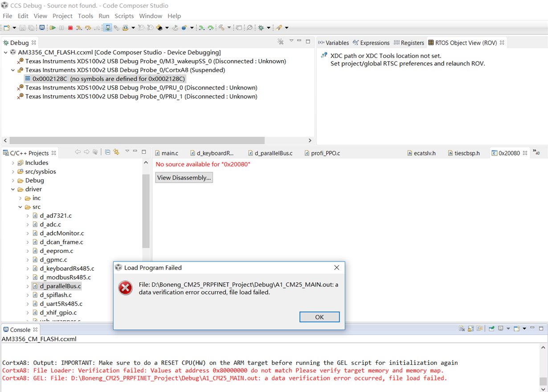Image resolution: width=548 pixels, height=392 pixels.
Task: Click the Build hammer icon in toolbar
Action: click(x=221, y=28)
